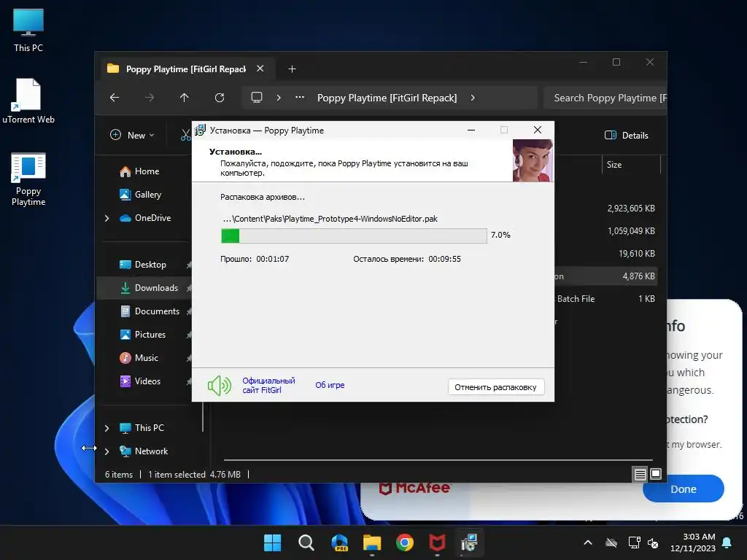Click the OneDrive cloud tray icon

coord(611,542)
